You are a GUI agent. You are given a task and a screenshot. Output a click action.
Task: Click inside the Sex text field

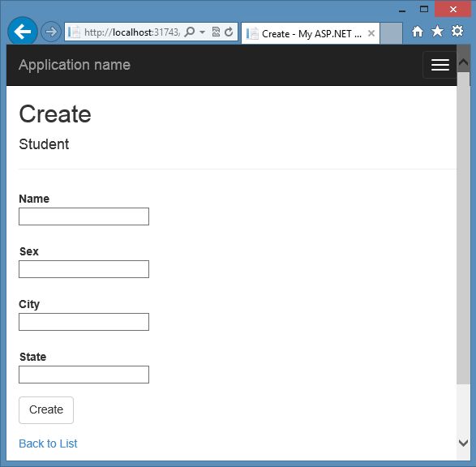(84, 269)
